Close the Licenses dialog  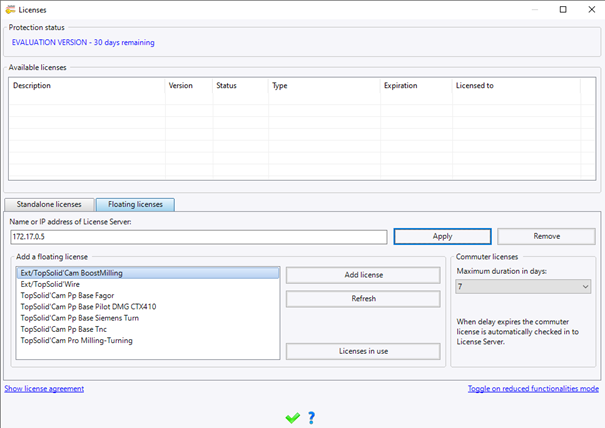(x=591, y=10)
